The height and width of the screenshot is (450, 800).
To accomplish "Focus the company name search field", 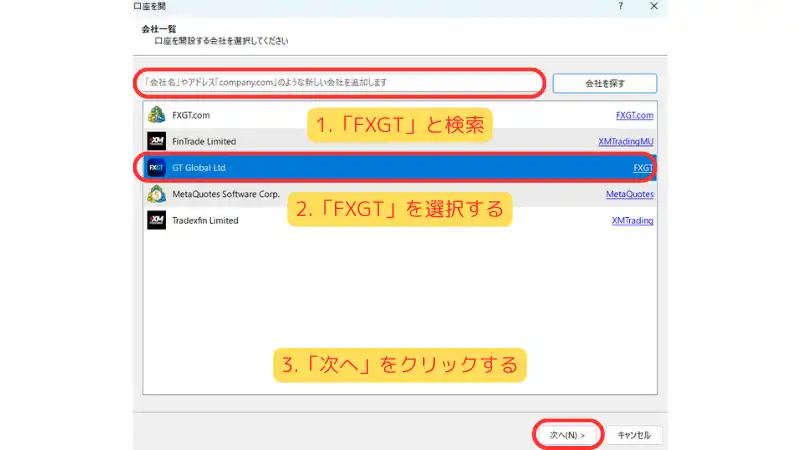I will tap(340, 82).
